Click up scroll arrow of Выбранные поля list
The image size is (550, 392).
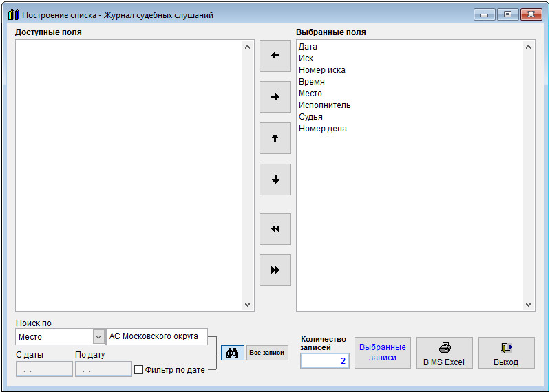point(528,47)
